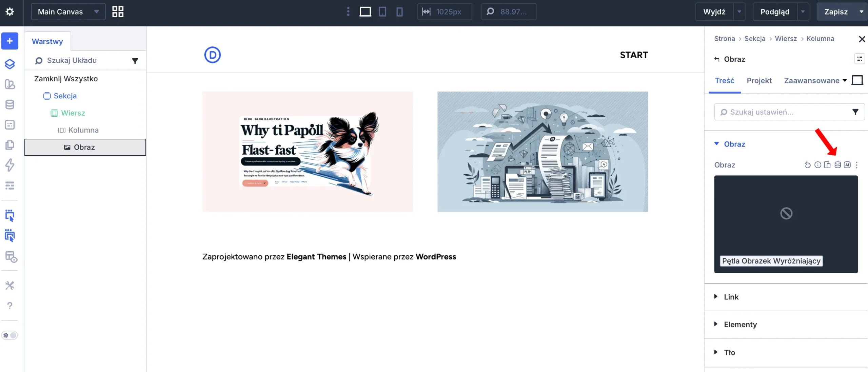Toggle the switch at bottom of left sidebar

10,335
